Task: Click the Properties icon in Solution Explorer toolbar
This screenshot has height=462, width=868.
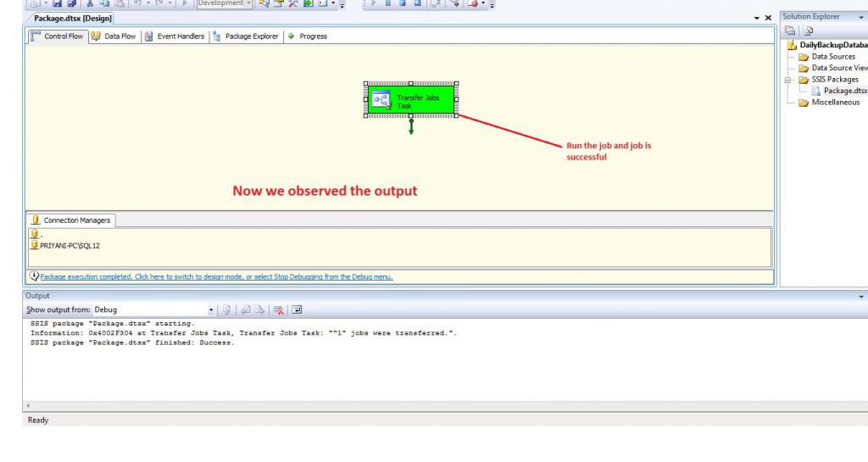Action: tap(790, 31)
